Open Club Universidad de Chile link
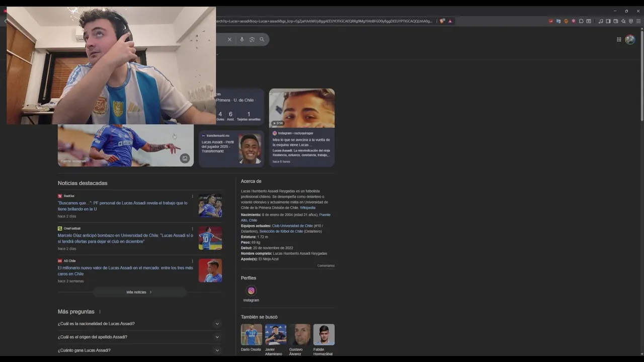This screenshot has width=644, height=362. [292, 226]
